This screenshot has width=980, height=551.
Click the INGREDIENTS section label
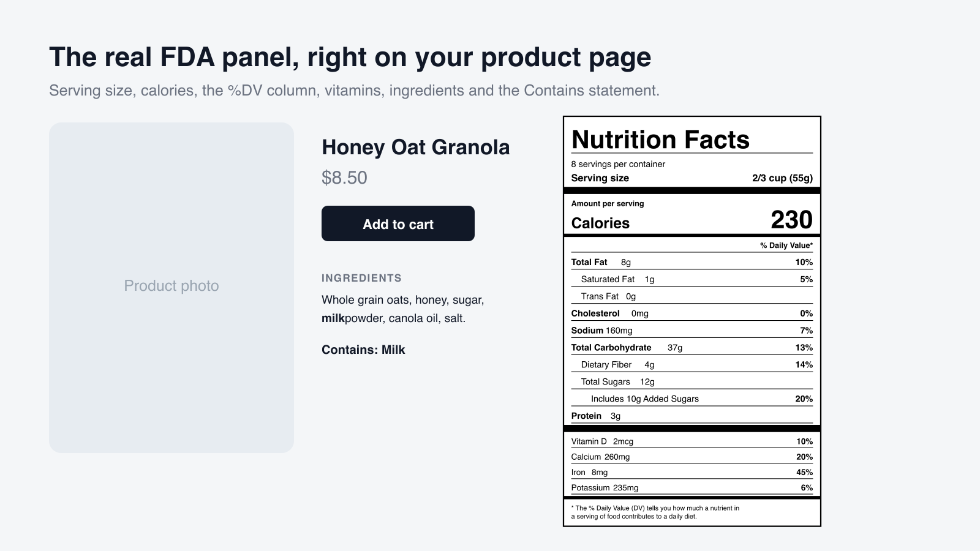click(361, 278)
